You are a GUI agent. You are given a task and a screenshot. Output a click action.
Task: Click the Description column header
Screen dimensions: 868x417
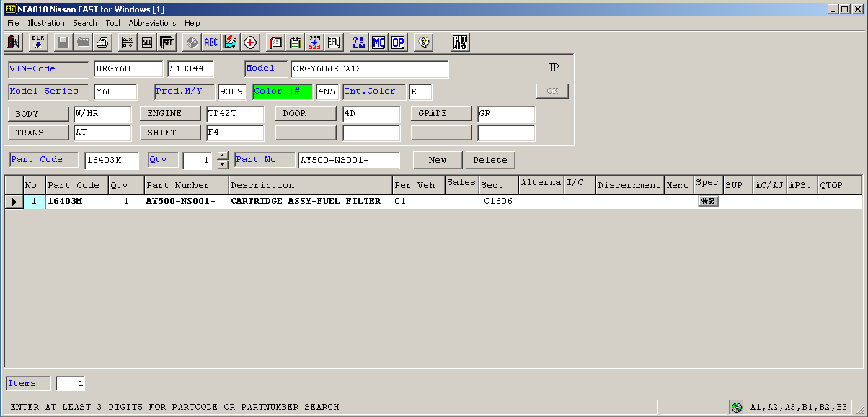point(311,185)
